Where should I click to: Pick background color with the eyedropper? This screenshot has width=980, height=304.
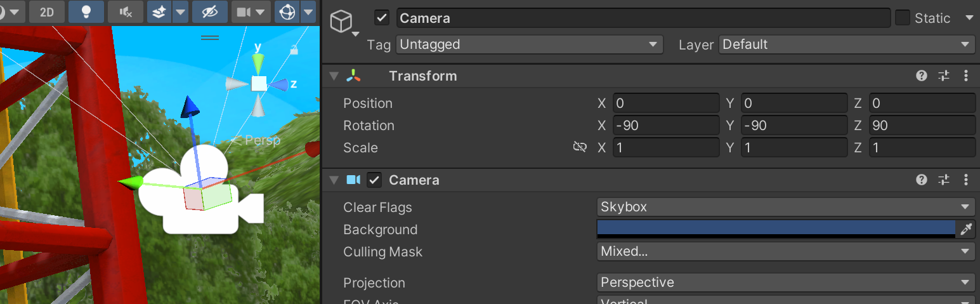pos(966,229)
